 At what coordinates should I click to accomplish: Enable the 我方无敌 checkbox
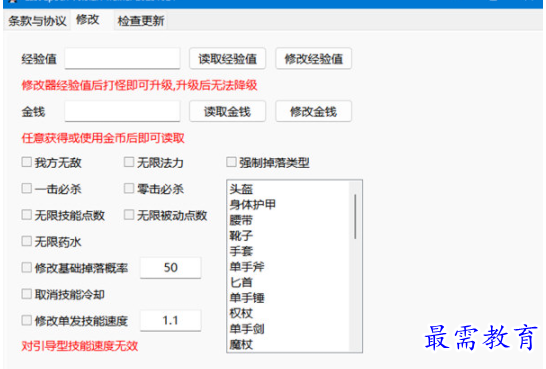[26, 162]
